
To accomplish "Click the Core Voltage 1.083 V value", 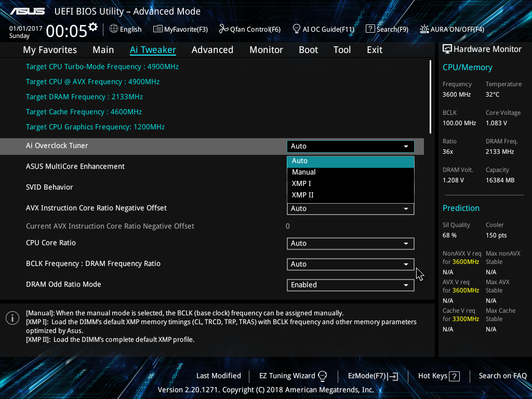I will [496, 123].
